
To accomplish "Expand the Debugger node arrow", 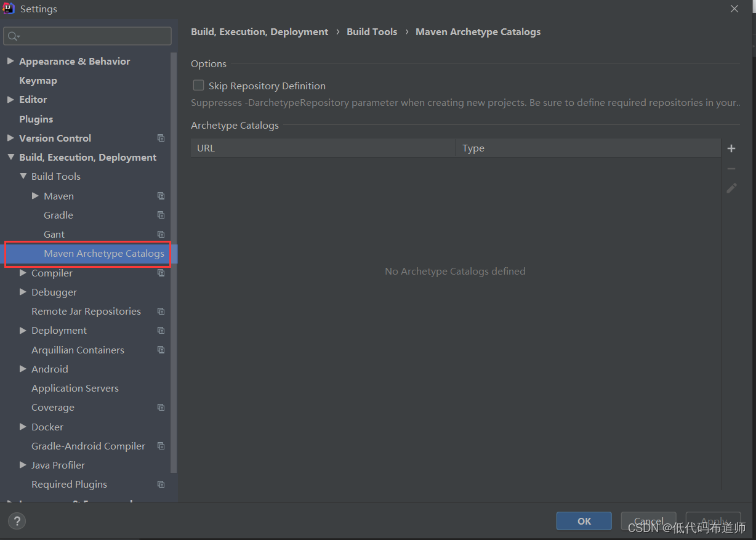I will click(23, 292).
